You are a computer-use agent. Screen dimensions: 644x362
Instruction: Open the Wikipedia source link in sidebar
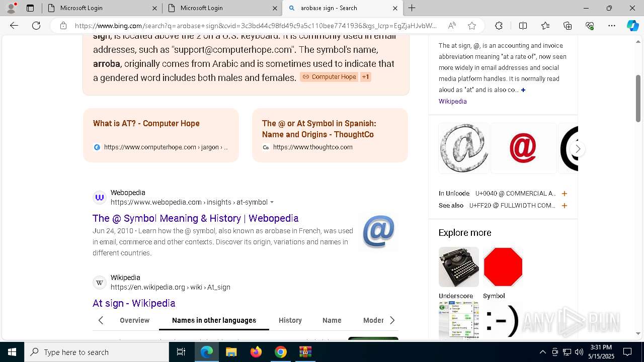click(453, 101)
